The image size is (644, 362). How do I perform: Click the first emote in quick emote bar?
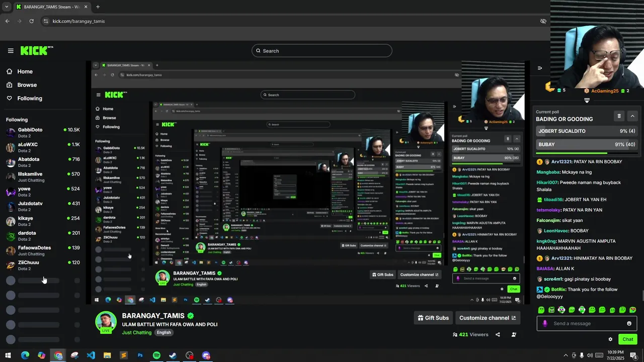point(541,310)
